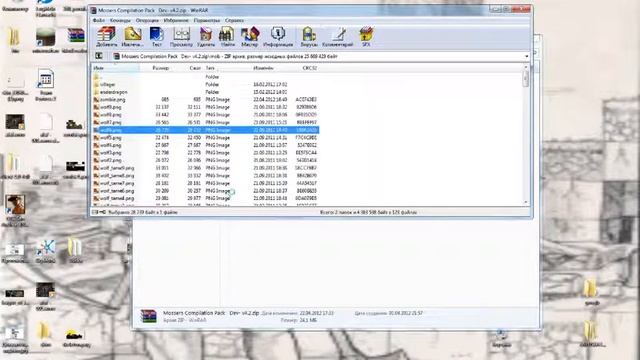Click the Удалить (Delete) toolbar icon

(x=206, y=36)
